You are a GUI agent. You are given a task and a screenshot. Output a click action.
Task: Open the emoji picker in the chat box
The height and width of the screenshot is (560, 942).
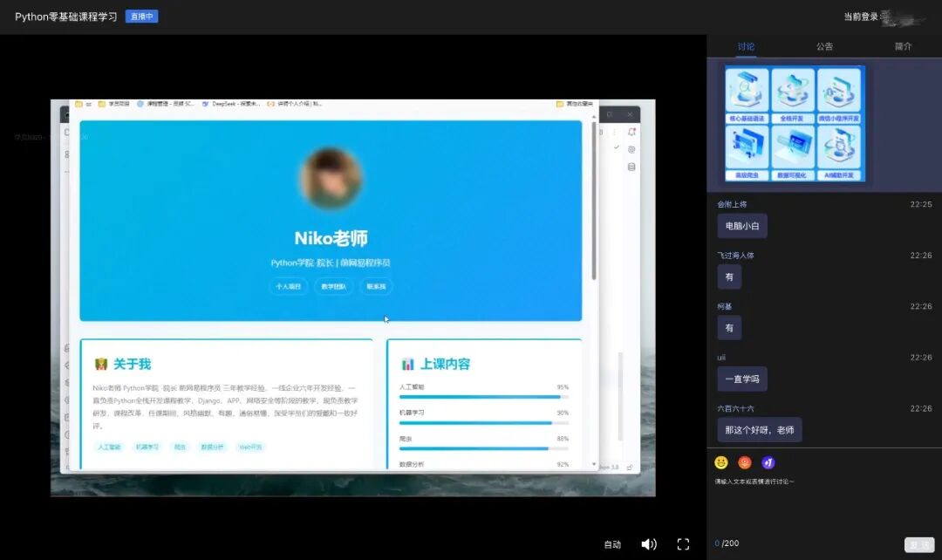[x=721, y=461]
